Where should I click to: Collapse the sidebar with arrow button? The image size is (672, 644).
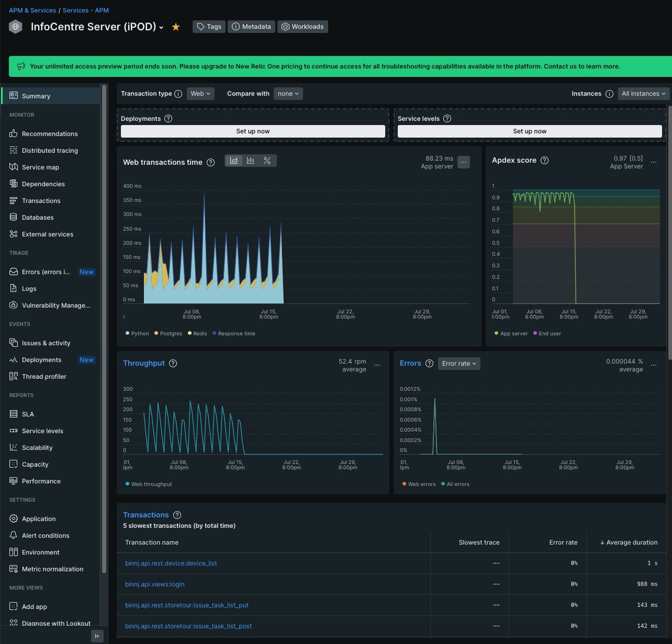point(97,636)
